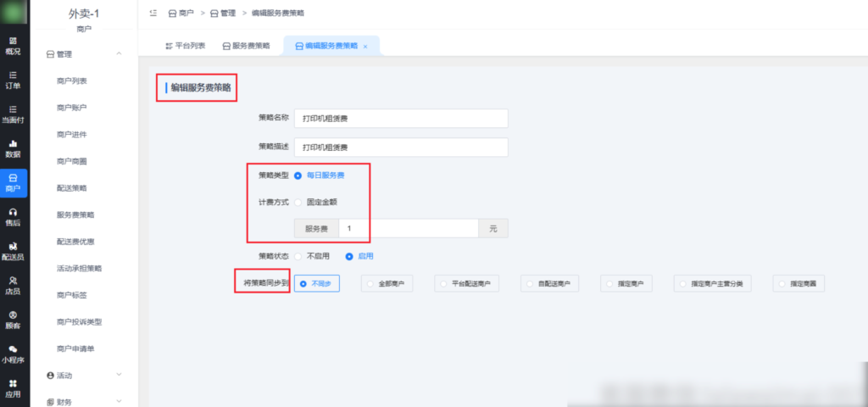Image resolution: width=868 pixels, height=407 pixels.
Task: Click the 外卖-1 platform title
Action: 84,14
